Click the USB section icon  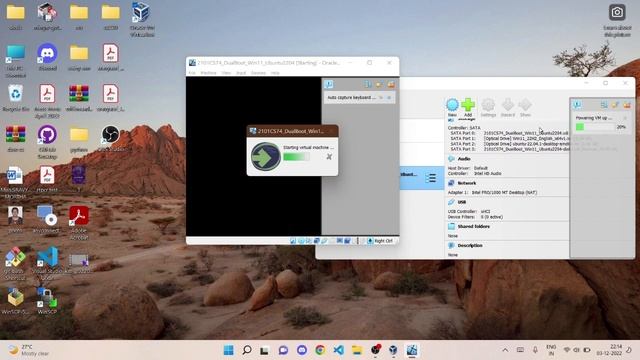451,202
